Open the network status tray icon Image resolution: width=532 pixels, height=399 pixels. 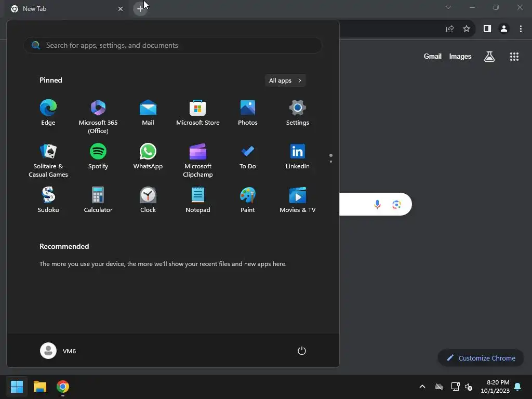[x=455, y=387]
